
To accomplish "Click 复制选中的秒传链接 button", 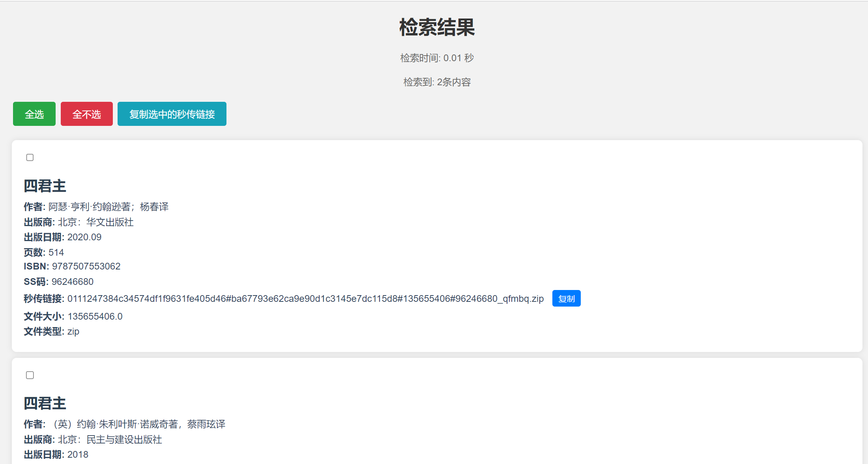I will (172, 114).
